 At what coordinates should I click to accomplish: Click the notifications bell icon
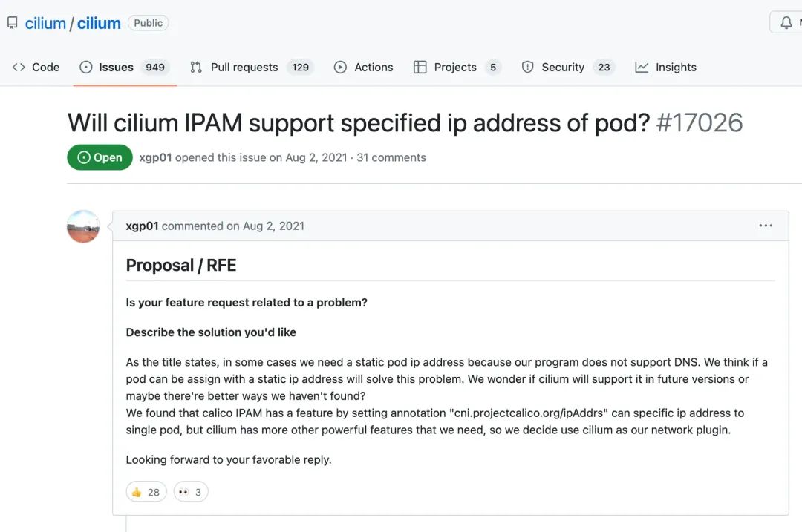[786, 22]
